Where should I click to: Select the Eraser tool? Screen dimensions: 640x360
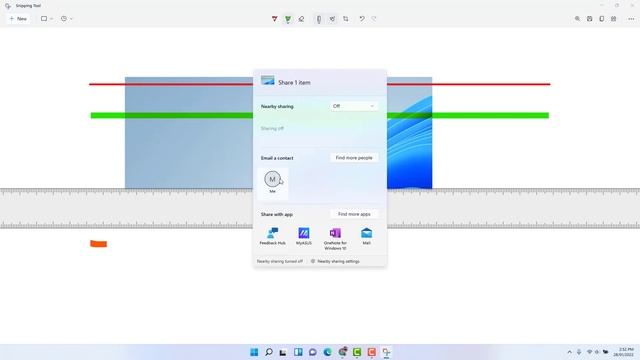pyautogui.click(x=301, y=19)
